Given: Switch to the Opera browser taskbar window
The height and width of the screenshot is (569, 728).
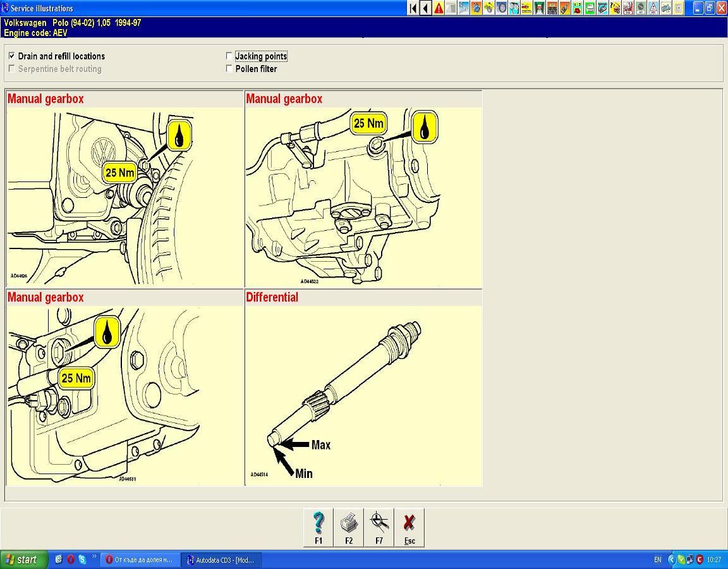Looking at the screenshot, I should (139, 560).
